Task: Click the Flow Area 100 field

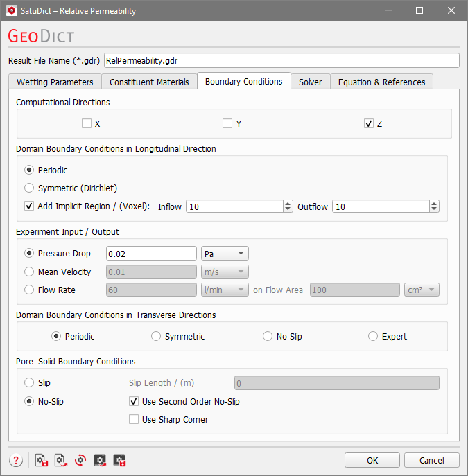Action: pyautogui.click(x=355, y=290)
